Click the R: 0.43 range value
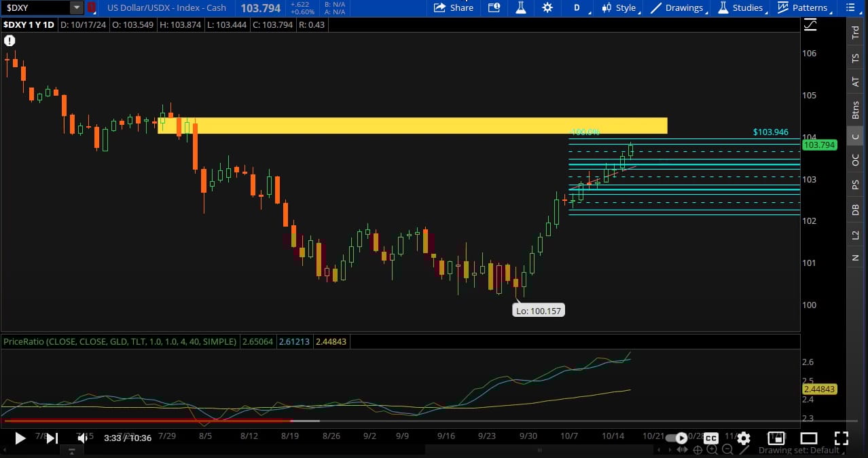 (x=312, y=24)
